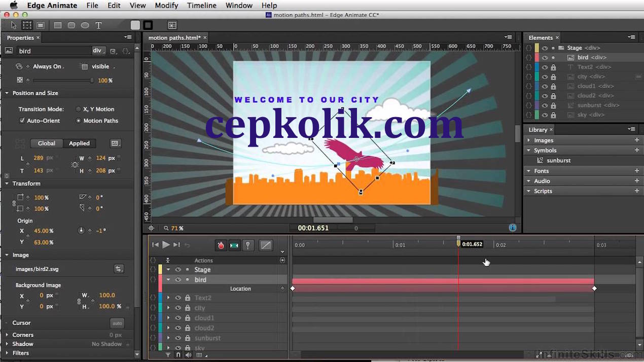
Task: Add a new item to Images library
Action: click(637, 140)
